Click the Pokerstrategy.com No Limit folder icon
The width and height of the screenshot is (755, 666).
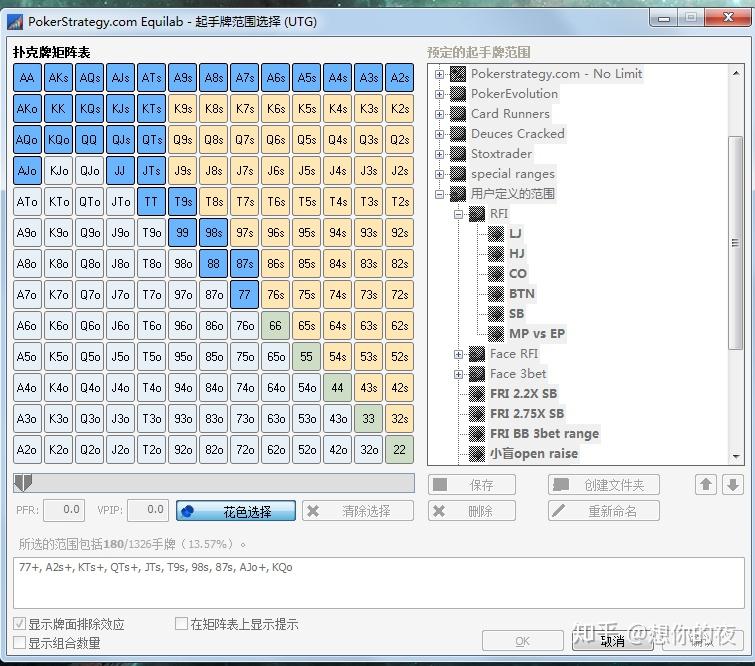click(458, 74)
